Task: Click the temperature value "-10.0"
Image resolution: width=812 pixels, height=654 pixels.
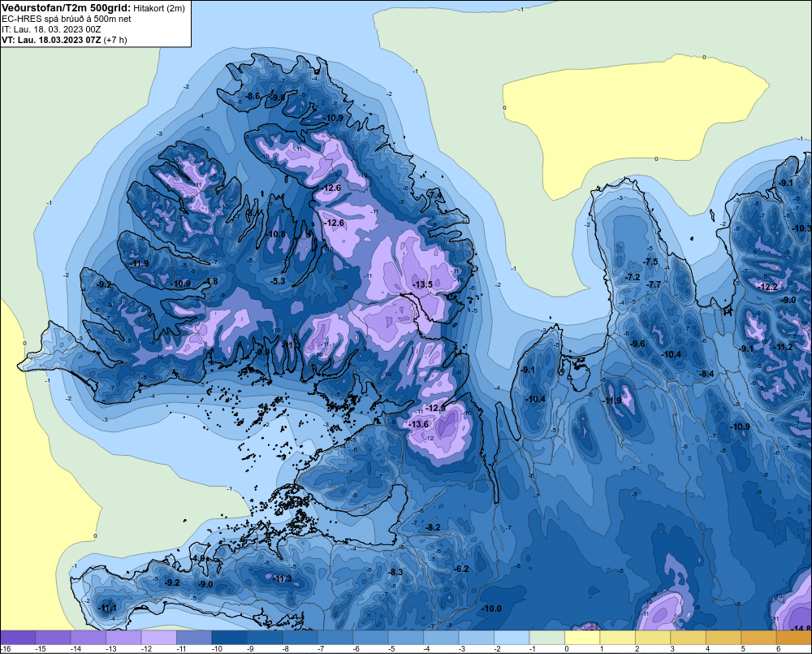Action: coord(491,609)
